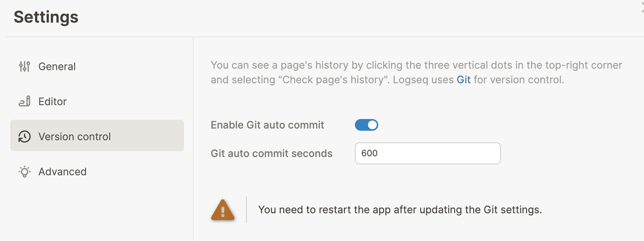The image size is (644, 241).
Task: Click the history clock icon beside Version control
Action: (24, 136)
